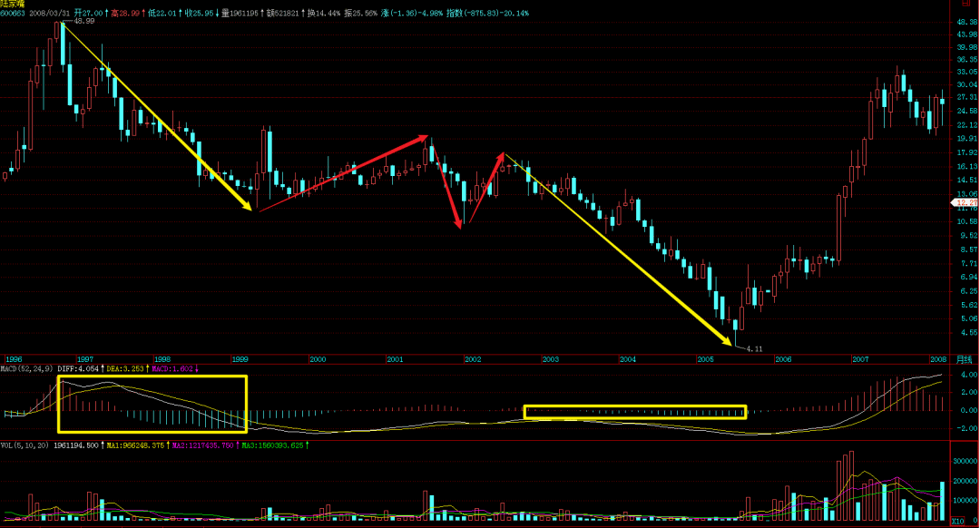The image size is (980, 528).
Task: Click the 1961194.500 volume value
Action: [75, 445]
